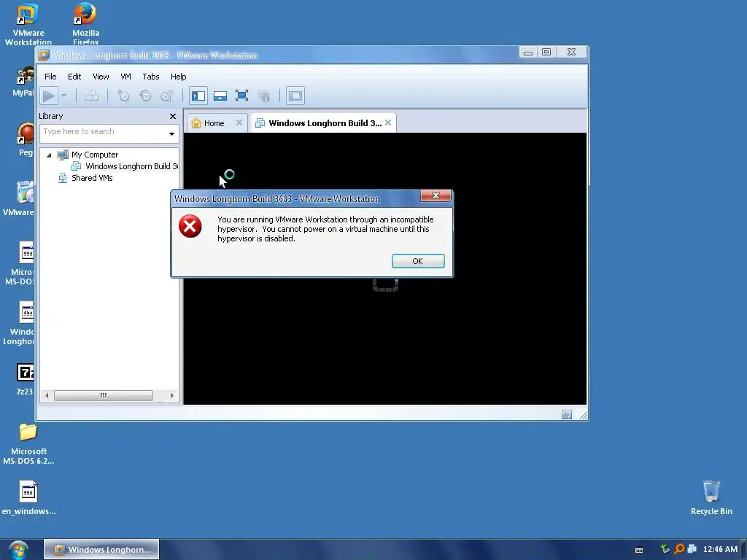Open the power options dropdown arrow
The image size is (747, 560).
[x=64, y=96]
